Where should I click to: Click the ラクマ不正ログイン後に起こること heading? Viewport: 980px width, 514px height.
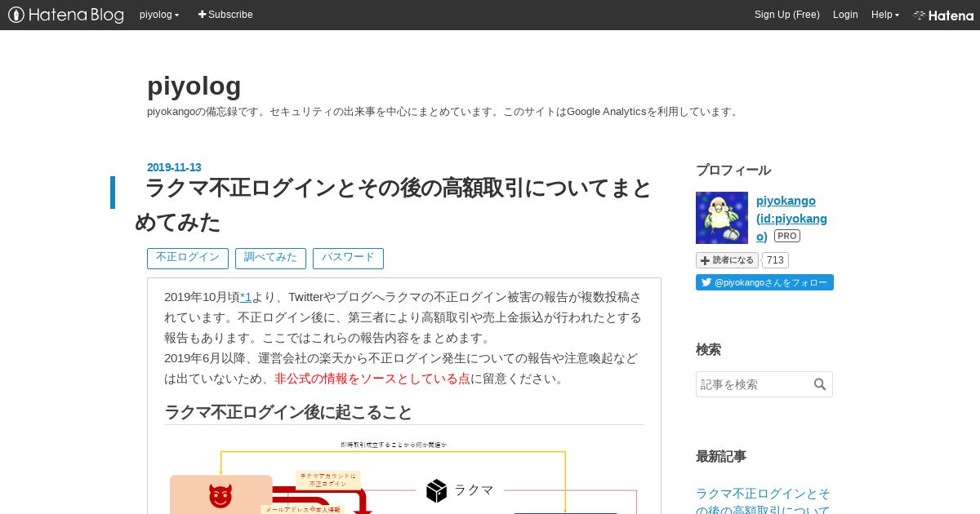(288, 412)
